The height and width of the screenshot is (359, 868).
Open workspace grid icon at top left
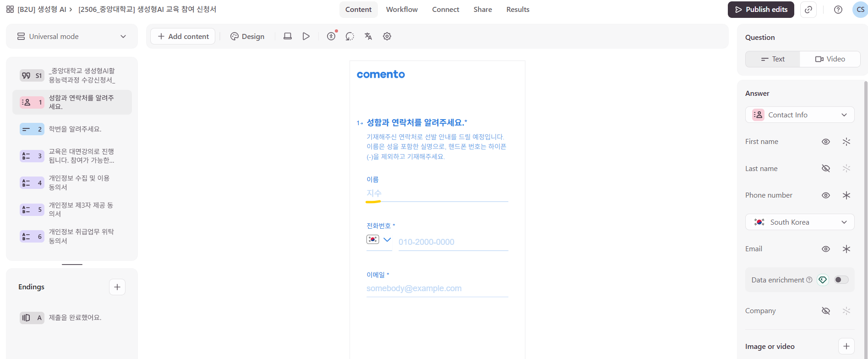point(10,9)
